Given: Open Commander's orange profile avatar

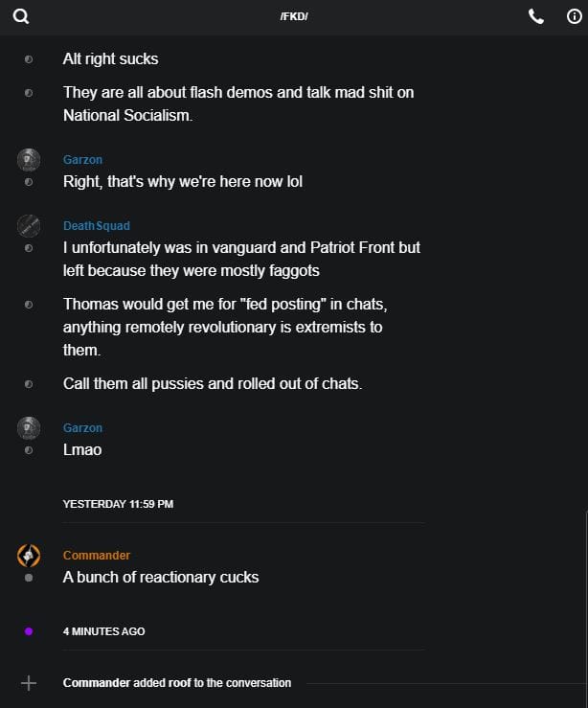Looking at the screenshot, I should point(29,555).
